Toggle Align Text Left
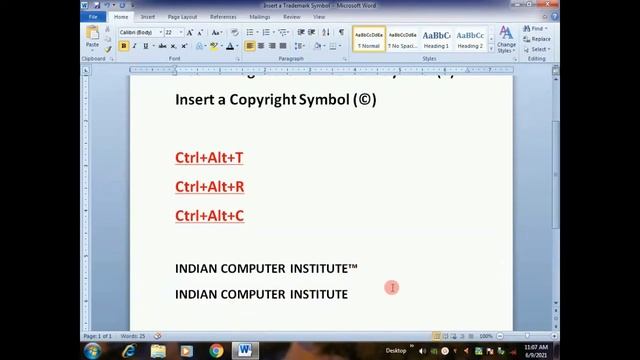The height and width of the screenshot is (360, 640). [250, 46]
